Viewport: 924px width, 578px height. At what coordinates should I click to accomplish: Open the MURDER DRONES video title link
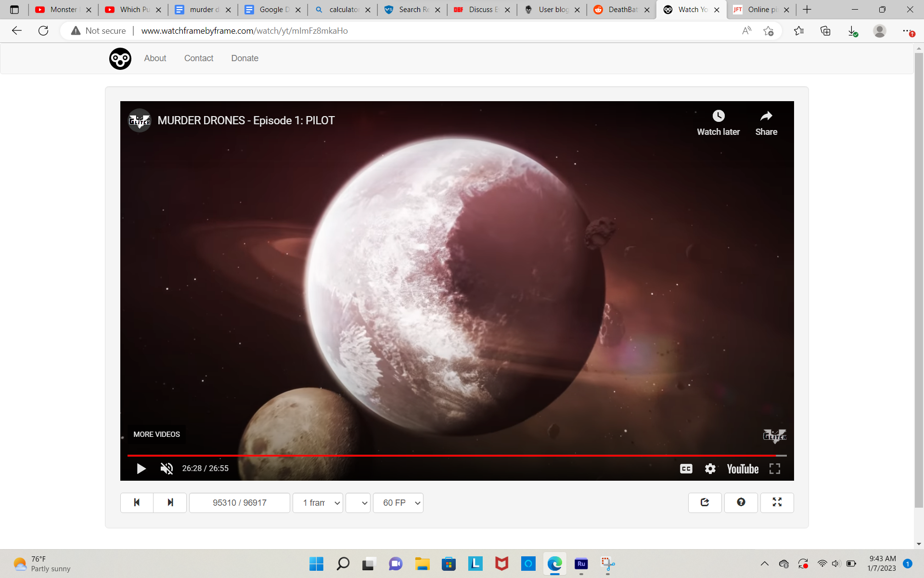pos(246,120)
